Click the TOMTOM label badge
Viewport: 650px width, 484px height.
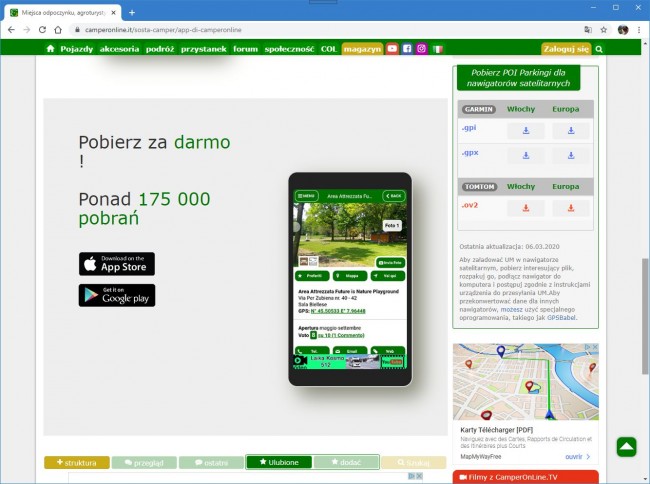pyautogui.click(x=480, y=187)
